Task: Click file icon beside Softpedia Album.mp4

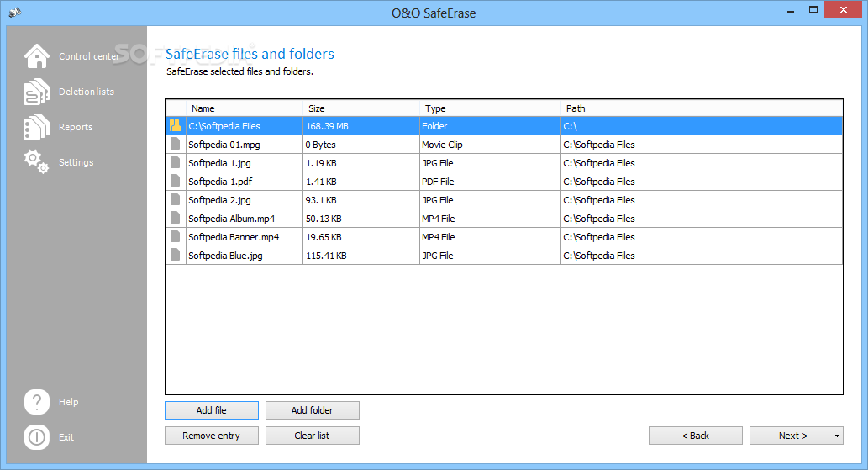Action: tap(176, 218)
